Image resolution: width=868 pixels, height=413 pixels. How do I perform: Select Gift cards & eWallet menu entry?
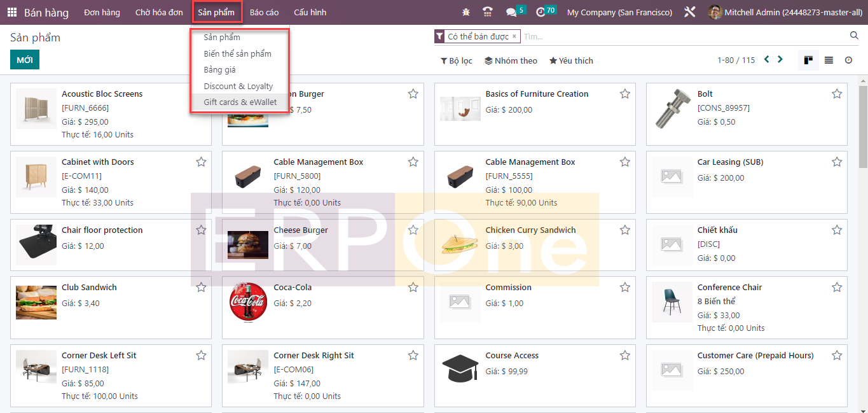[240, 102]
